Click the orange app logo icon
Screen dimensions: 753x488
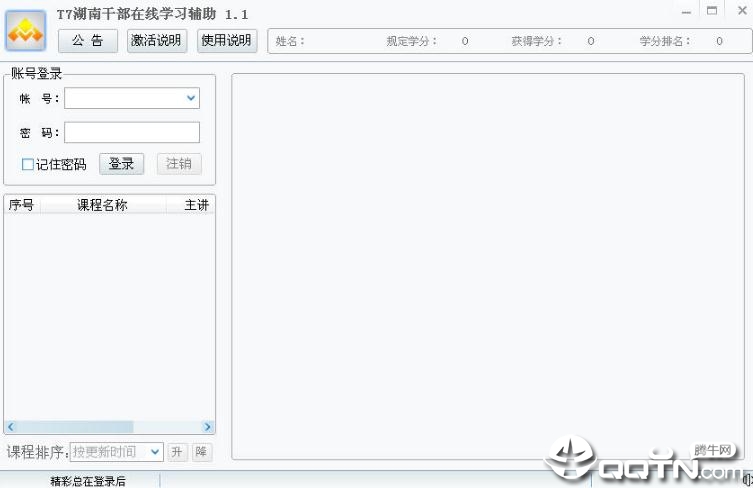26,30
